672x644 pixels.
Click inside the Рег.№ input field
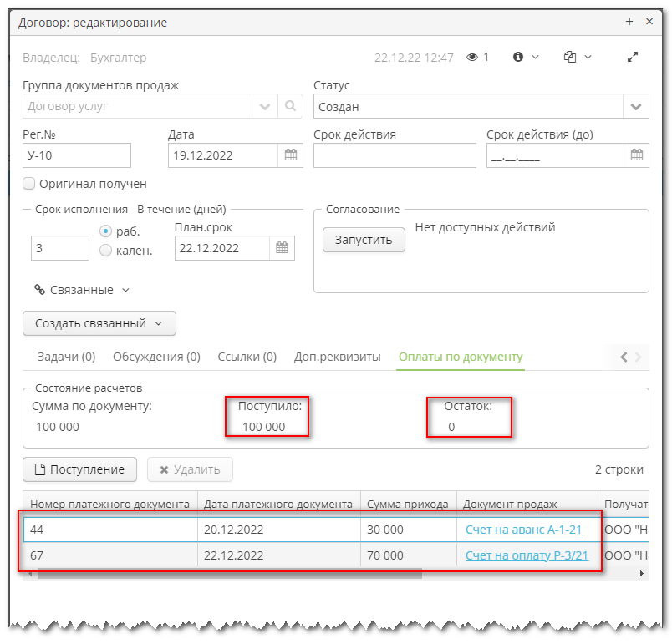75,155
